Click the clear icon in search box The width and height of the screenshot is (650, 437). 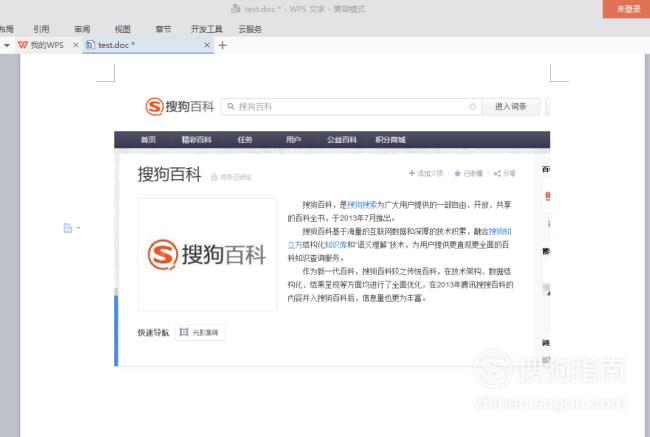[472, 107]
